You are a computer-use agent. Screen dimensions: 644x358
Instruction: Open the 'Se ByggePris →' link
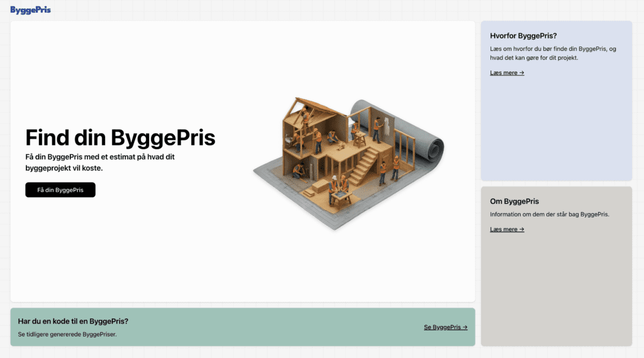tap(446, 327)
